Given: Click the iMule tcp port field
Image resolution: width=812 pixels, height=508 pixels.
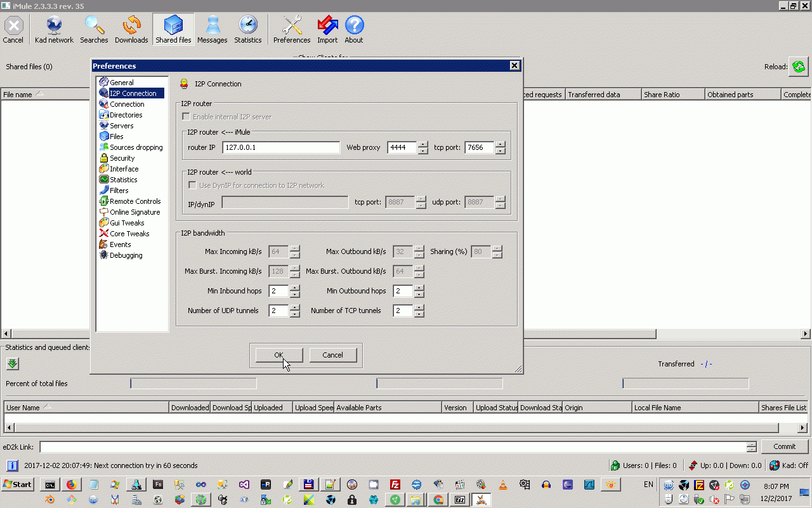Looking at the screenshot, I should point(479,147).
